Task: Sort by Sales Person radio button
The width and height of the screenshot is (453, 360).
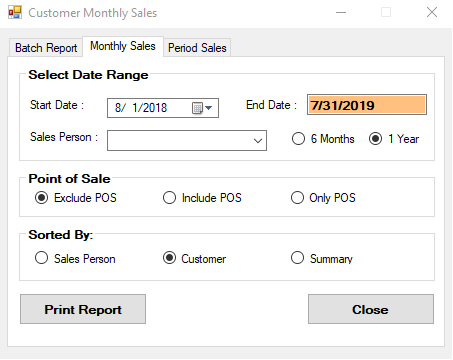Action: pyautogui.click(x=75, y=258)
